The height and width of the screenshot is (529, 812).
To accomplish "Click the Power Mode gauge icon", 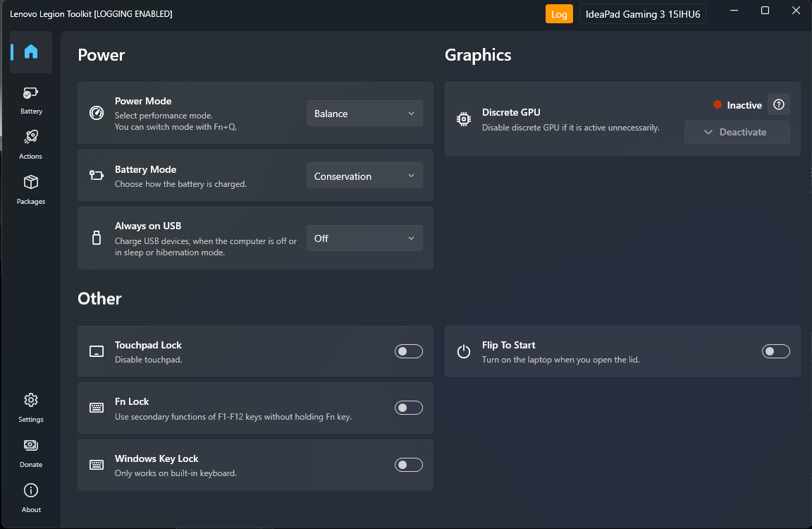I will (x=97, y=113).
